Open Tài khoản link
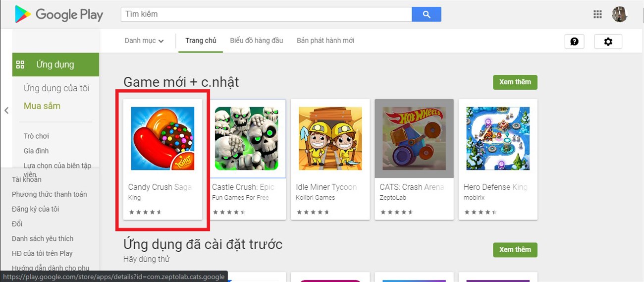Screen dimensions: 644x282 click(x=27, y=179)
